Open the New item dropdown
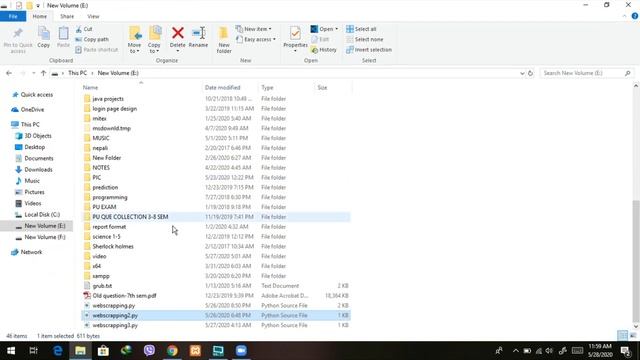This screenshot has height=360, width=640. point(253,29)
